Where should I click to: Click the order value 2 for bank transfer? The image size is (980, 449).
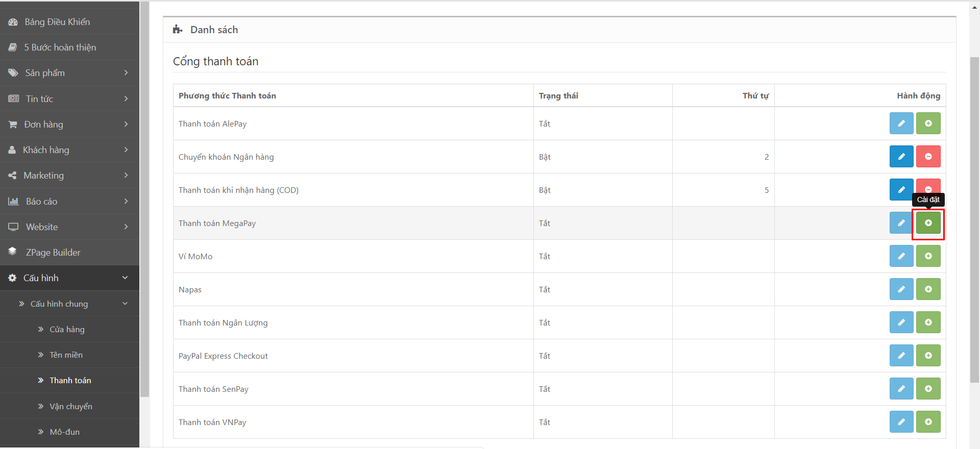coord(767,157)
